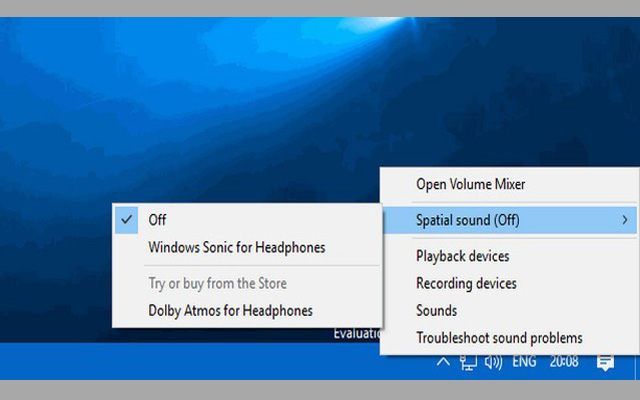640x400 pixels.
Task: Show hidden tray icons with the caret
Action: [444, 362]
